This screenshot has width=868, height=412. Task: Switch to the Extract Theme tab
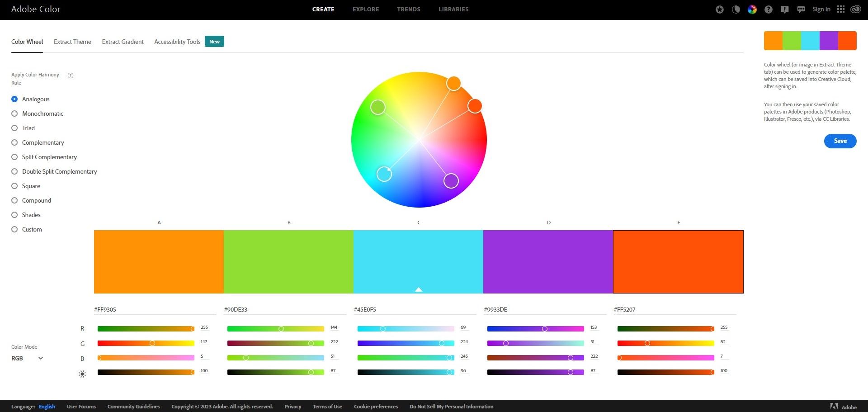72,42
